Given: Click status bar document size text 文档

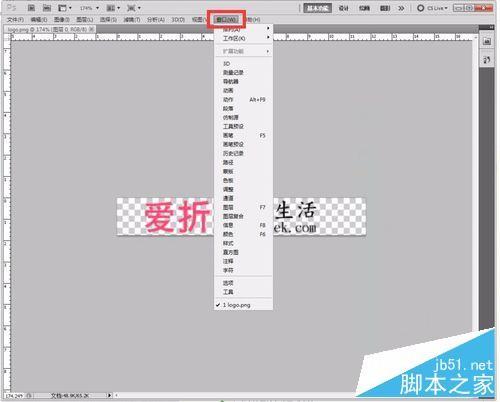Looking at the screenshot, I should coord(70,396).
